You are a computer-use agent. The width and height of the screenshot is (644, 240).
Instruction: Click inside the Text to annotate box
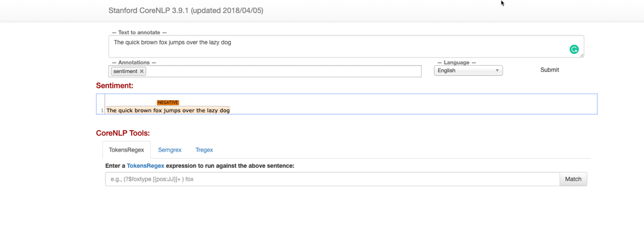pyautogui.click(x=346, y=47)
